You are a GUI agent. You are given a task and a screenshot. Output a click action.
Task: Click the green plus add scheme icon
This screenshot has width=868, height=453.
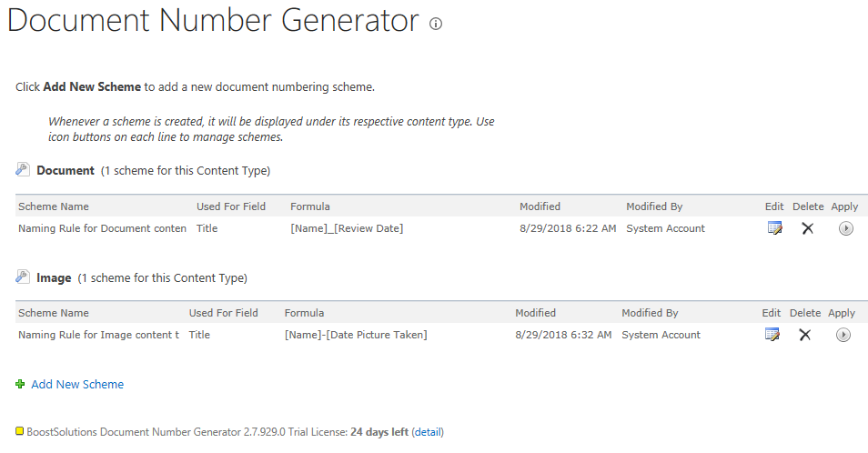[21, 385]
